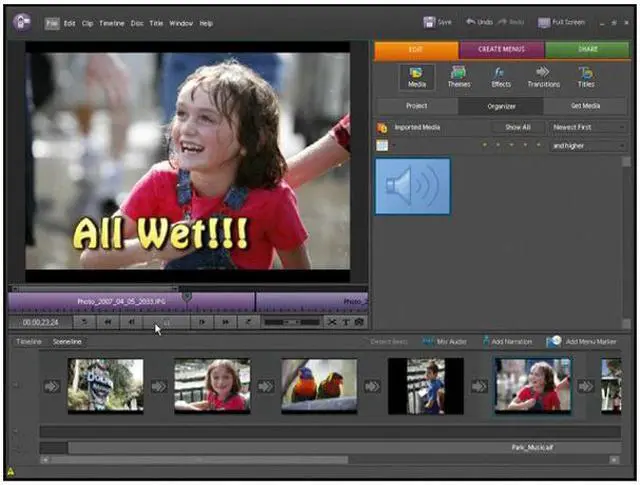Select the audio clip thumbnail in Organizer
The width and height of the screenshot is (640, 485).
coord(413,186)
